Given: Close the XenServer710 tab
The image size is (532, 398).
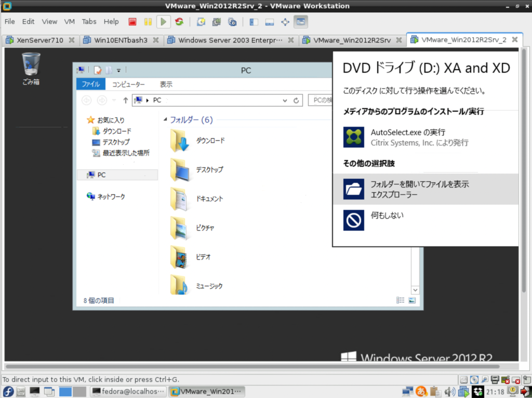Looking at the screenshot, I should coord(72,40).
